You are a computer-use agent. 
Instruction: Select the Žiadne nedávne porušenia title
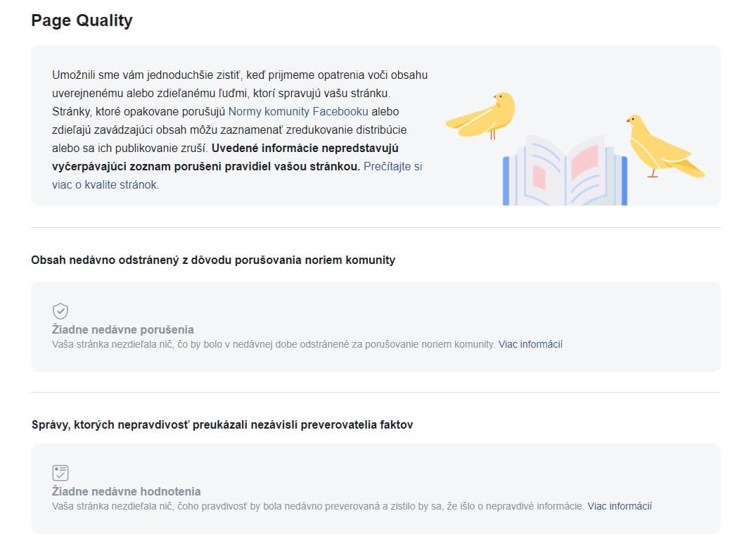pyautogui.click(x=123, y=329)
